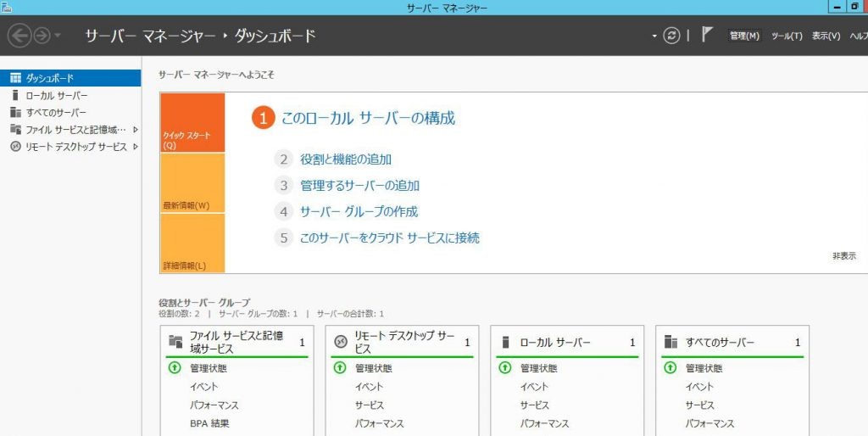Screen dimensions: 868x436
Task: Click the ダッシュボード sidebar icon
Action: (15, 78)
